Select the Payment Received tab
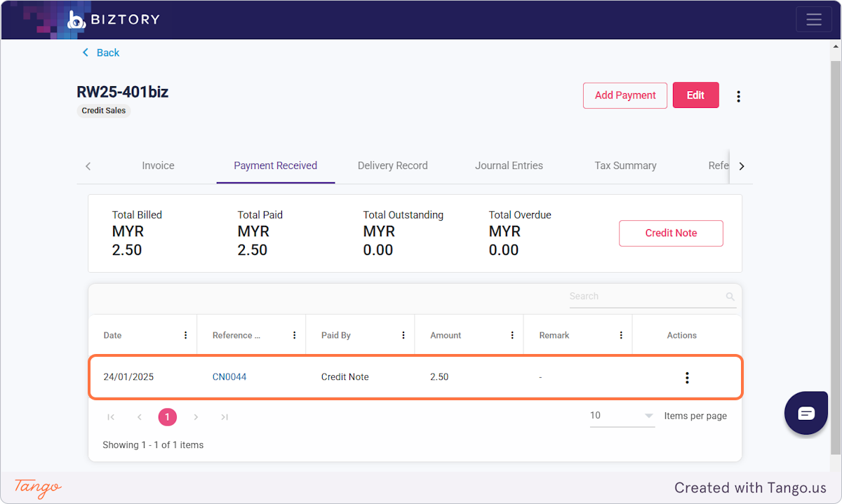The image size is (842, 504). [276, 165]
